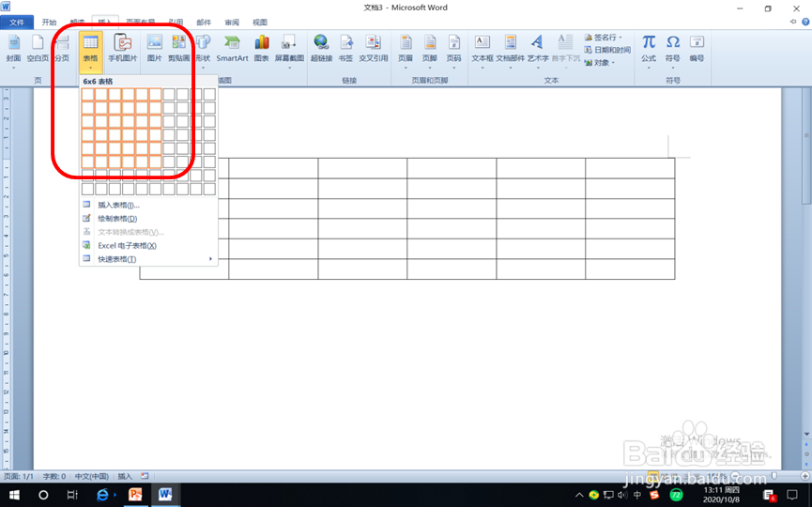Switch to PowerPoint on taskbar
Viewport: 812px width, 507px height.
(x=135, y=495)
